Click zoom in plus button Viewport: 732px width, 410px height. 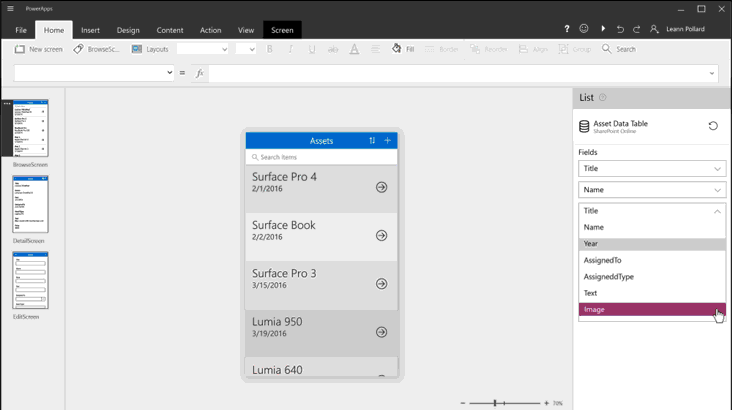546,403
